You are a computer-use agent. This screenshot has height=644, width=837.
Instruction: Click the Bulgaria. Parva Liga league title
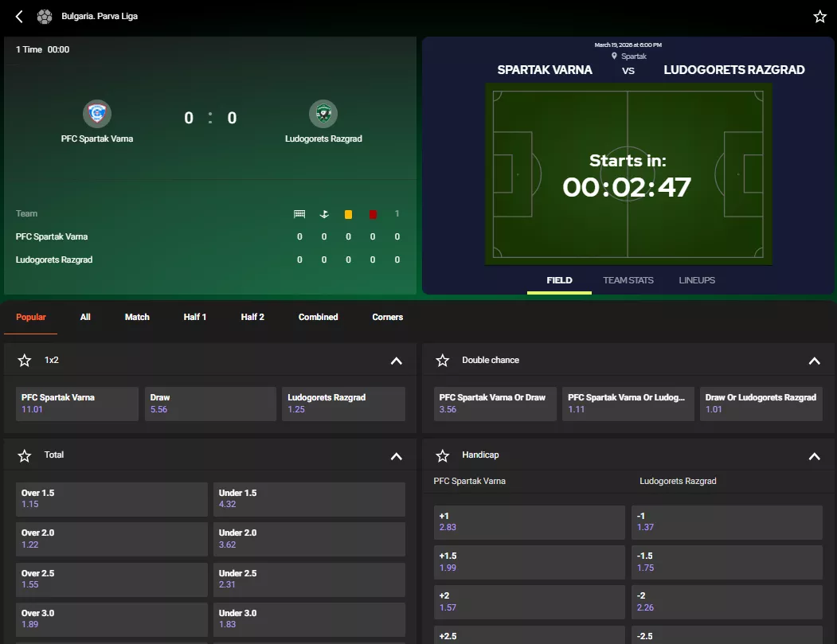click(100, 17)
